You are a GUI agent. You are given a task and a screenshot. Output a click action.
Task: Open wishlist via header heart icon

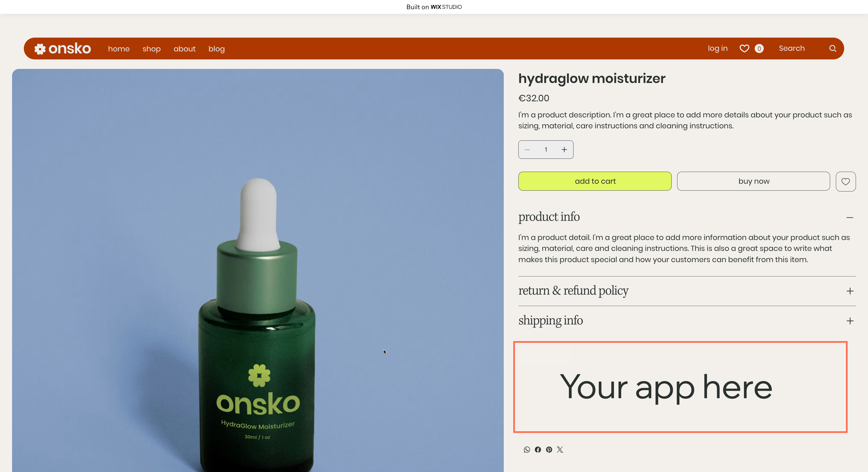click(x=744, y=48)
